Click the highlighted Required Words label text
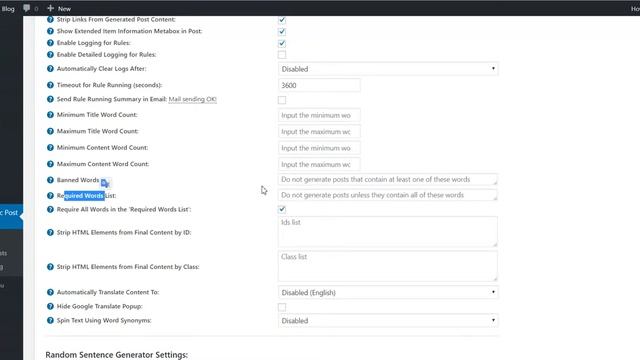640x360 pixels. tap(84, 196)
